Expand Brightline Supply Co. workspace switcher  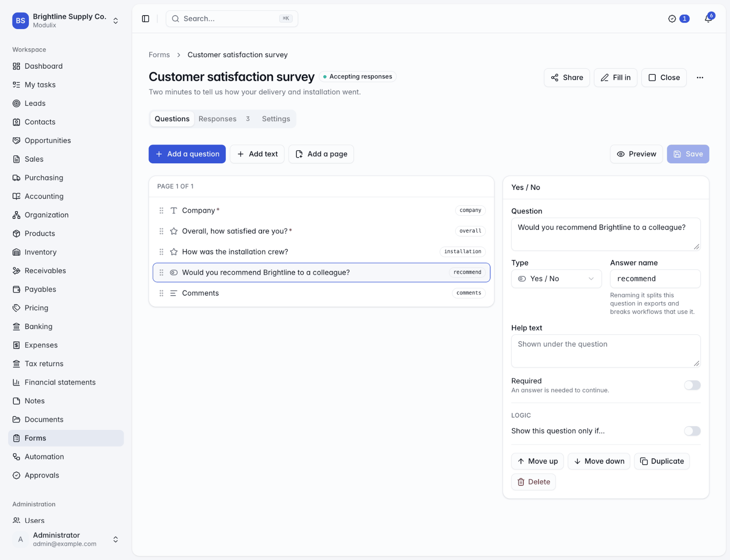tap(66, 21)
